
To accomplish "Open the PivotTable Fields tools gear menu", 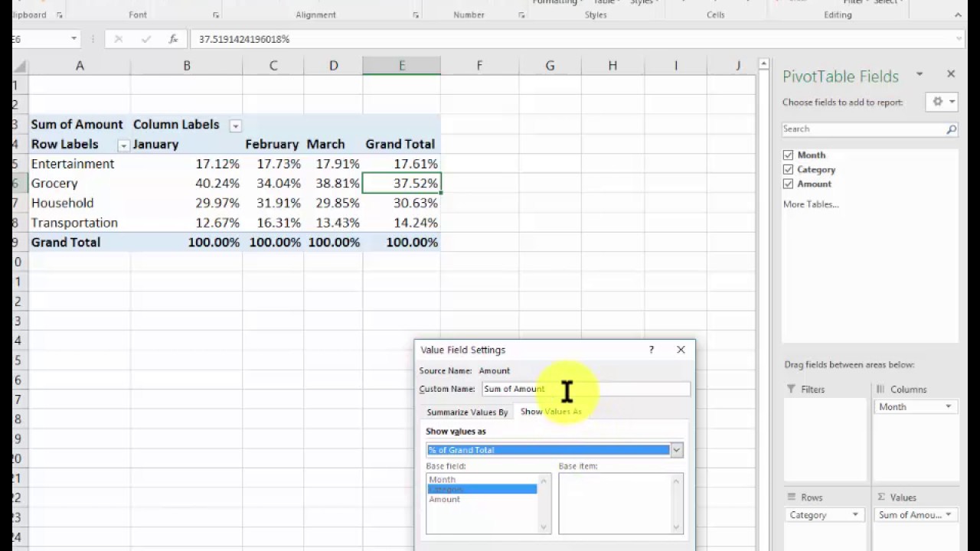I will pyautogui.click(x=942, y=102).
